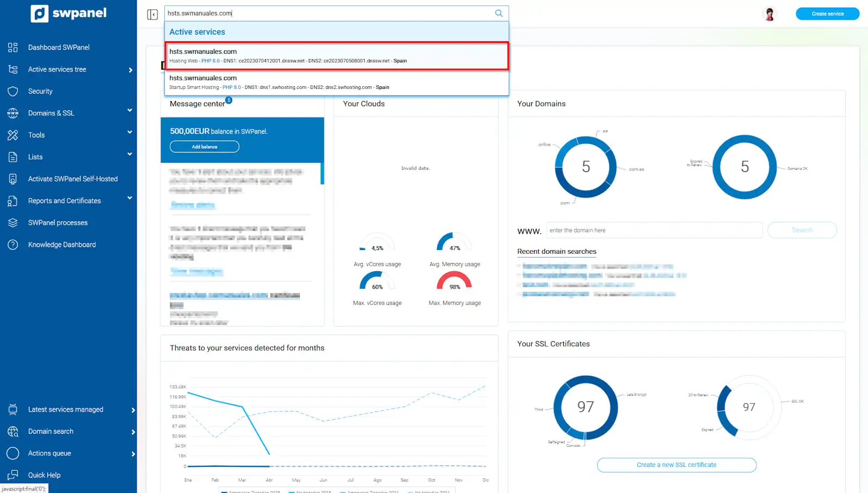Expand the Actions queue arrow
The height and width of the screenshot is (493, 868).
[x=133, y=454]
